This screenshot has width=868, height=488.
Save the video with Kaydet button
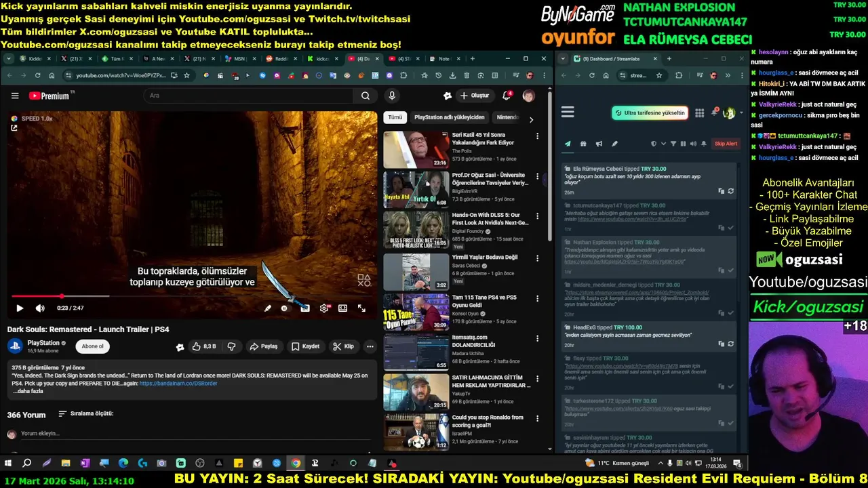coord(305,346)
